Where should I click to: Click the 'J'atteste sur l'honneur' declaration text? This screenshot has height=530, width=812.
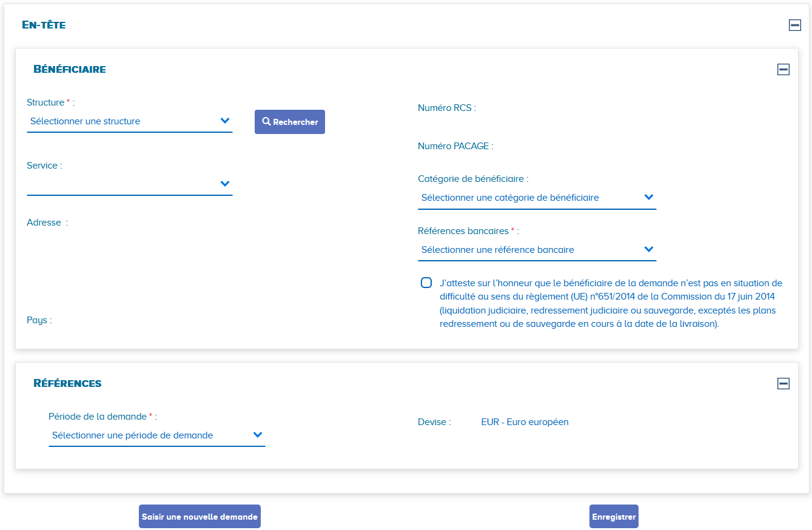tap(611, 303)
